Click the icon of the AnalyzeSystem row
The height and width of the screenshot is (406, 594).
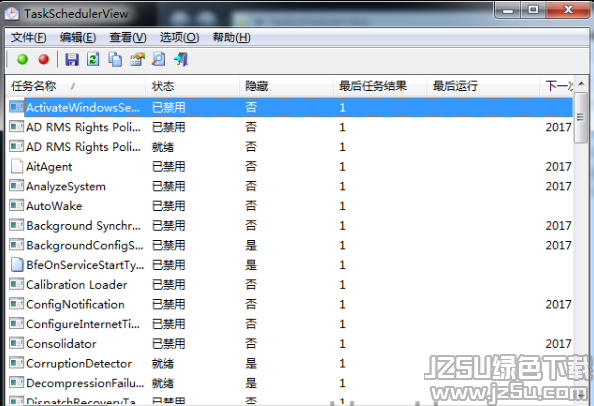(x=17, y=186)
